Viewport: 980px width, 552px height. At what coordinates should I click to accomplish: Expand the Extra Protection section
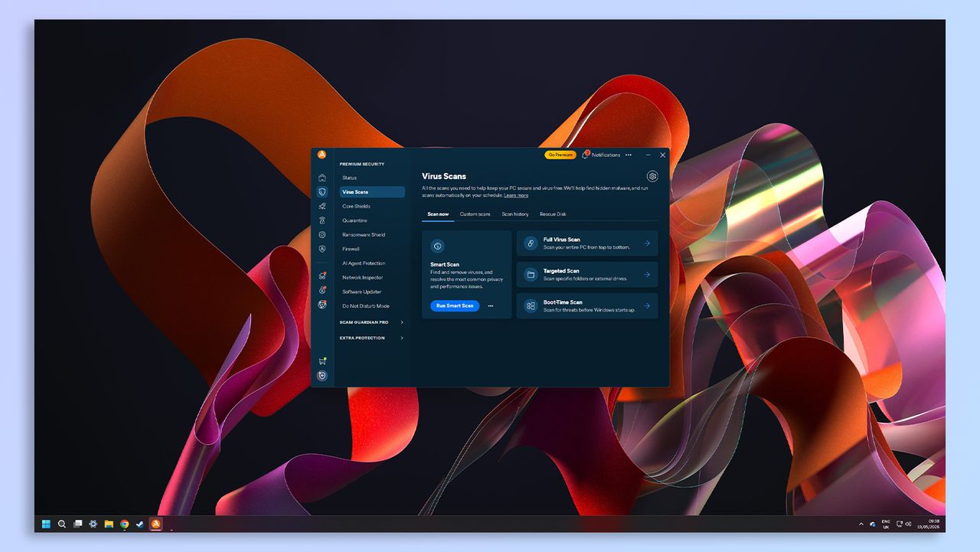click(x=372, y=338)
